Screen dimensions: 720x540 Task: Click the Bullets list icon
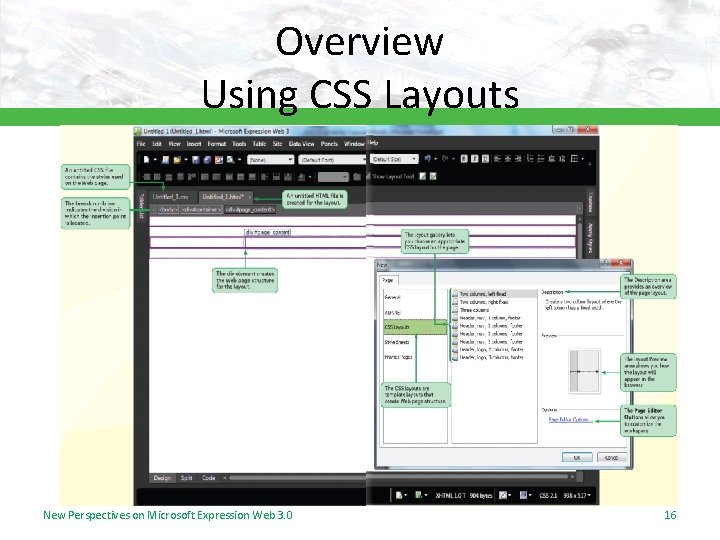pos(540,158)
